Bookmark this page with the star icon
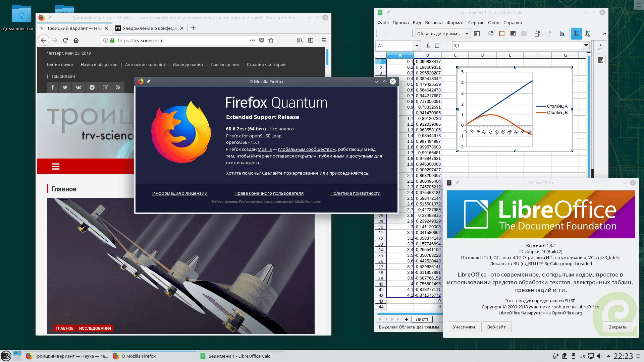Viewport: 644px width, 362px height. (271, 40)
